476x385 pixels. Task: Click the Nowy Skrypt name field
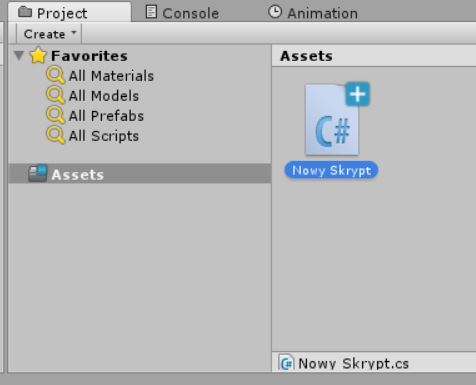coord(331,170)
